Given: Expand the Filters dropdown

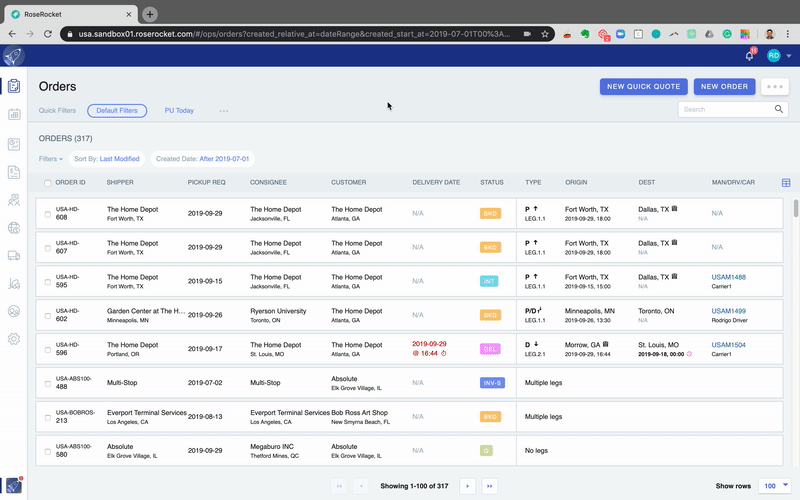Looking at the screenshot, I should click(x=51, y=159).
